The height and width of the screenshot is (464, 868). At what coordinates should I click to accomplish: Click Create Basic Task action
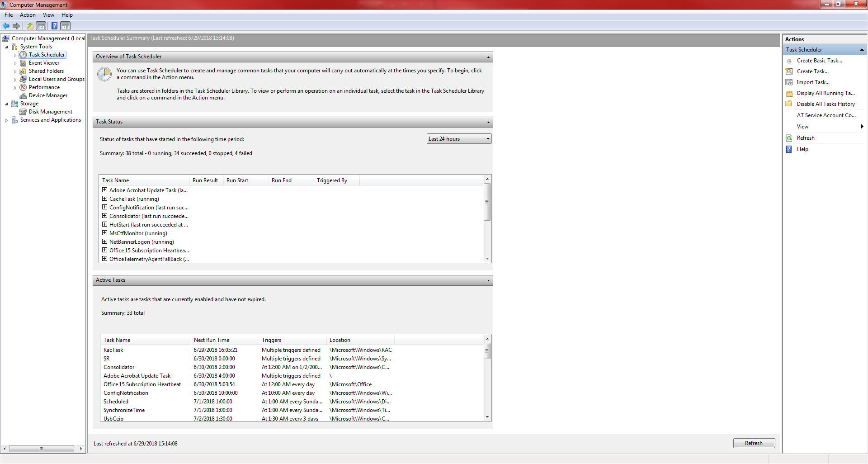[x=819, y=61]
